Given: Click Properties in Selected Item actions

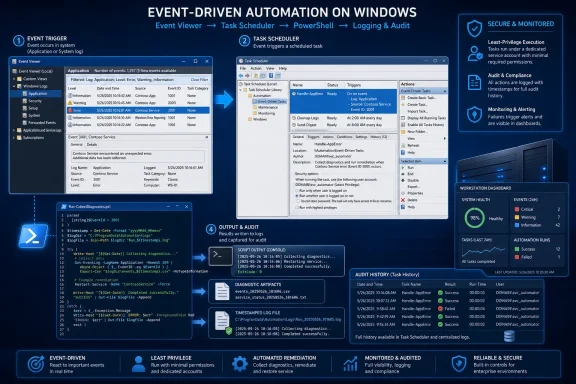Looking at the screenshot, I should (x=415, y=193).
